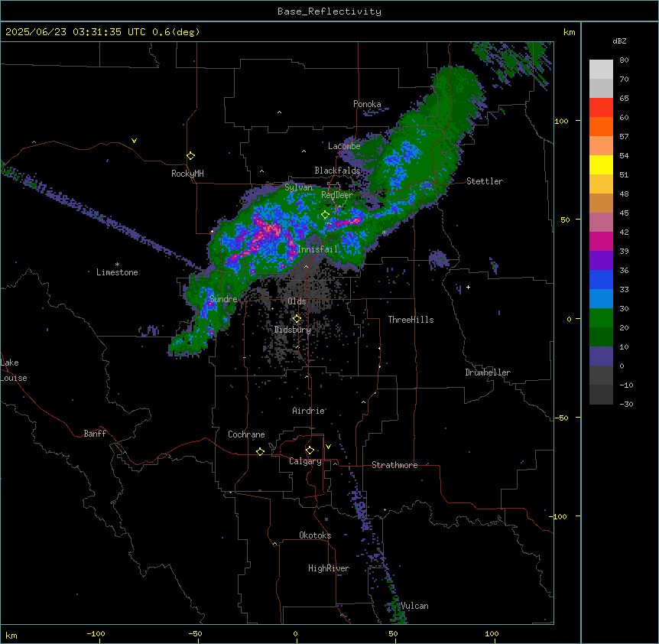The height and width of the screenshot is (644, 659).
Task: Pick the purple 36-39 dBZ legend swatch
Action: pos(601,261)
